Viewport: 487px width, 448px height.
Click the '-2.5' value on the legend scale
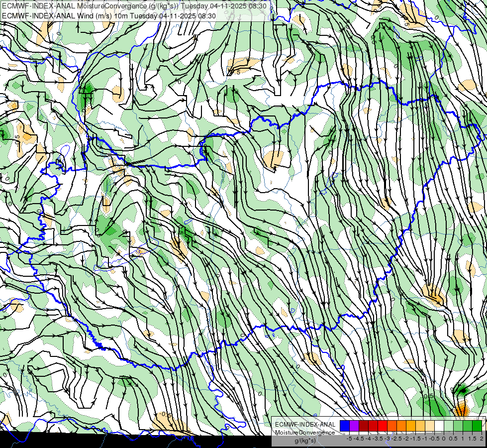[x=397, y=439]
